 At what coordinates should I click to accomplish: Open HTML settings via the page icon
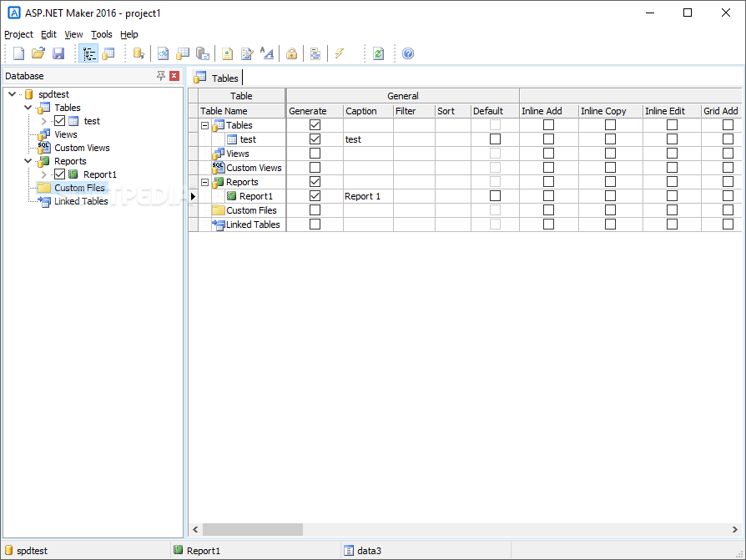(228, 53)
